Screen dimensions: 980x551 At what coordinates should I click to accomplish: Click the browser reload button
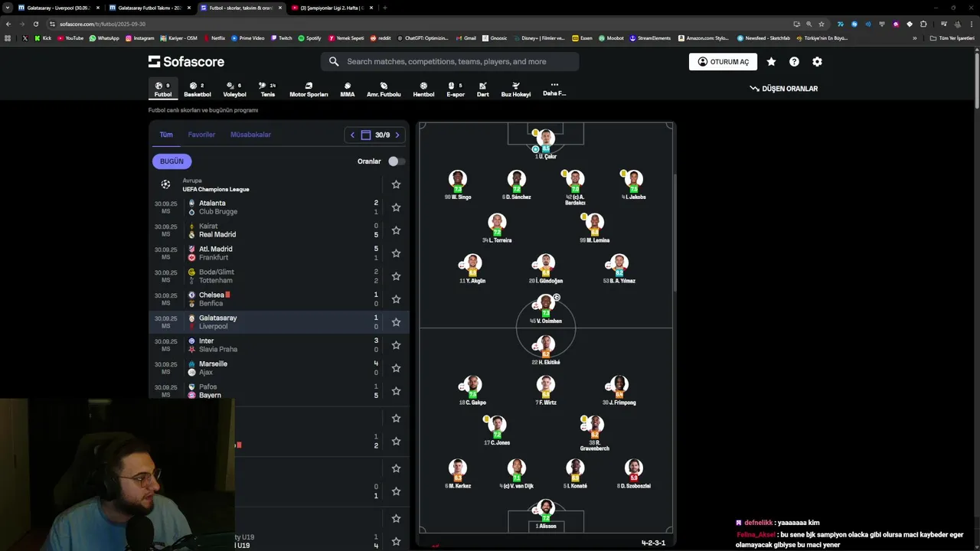point(36,24)
